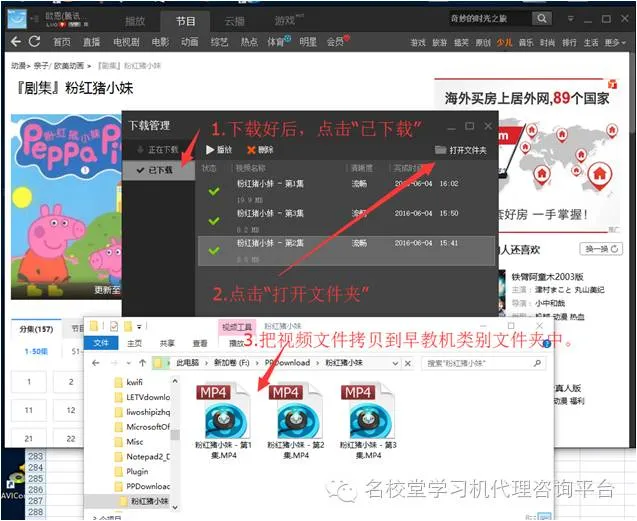Click episode number 11 button
Screen dimensions: 637x521
pos(29,410)
